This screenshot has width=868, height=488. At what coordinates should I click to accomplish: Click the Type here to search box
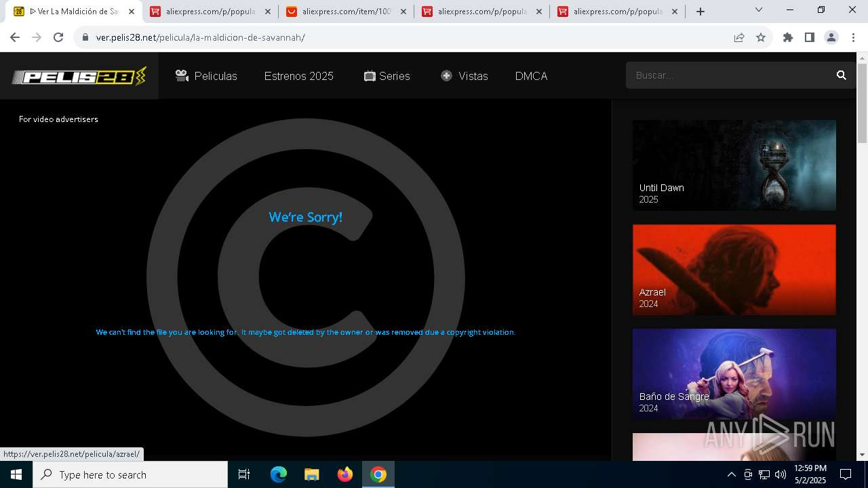coord(130,474)
